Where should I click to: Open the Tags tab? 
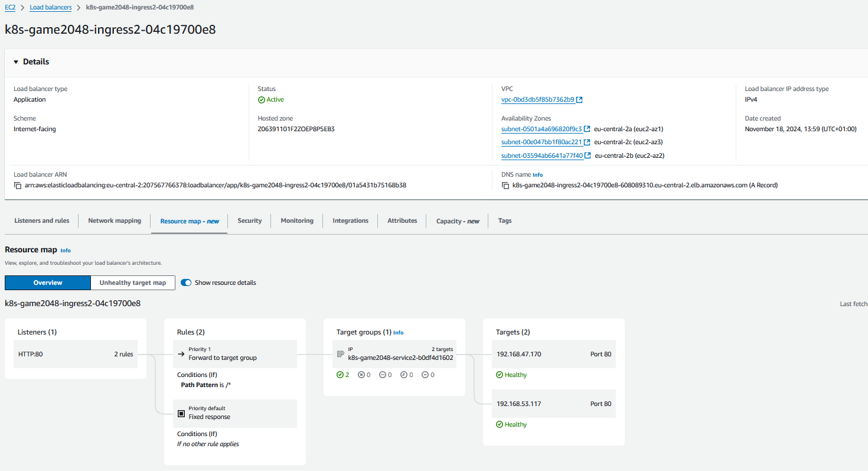click(x=505, y=220)
